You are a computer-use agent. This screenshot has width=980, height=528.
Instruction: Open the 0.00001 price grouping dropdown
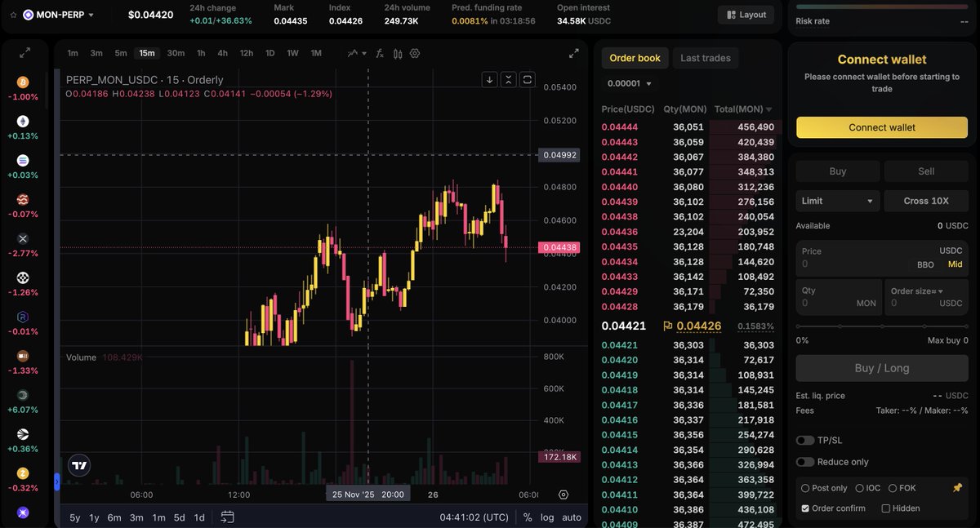[630, 83]
